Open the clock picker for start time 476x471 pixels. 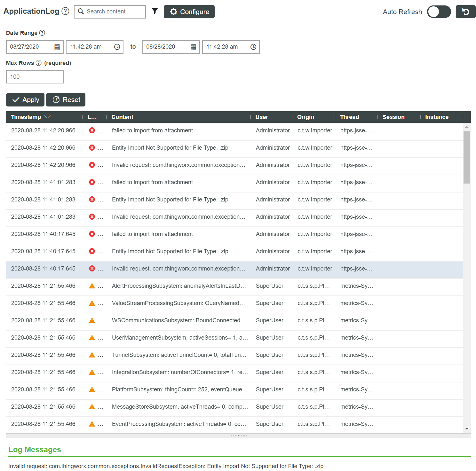117,47
